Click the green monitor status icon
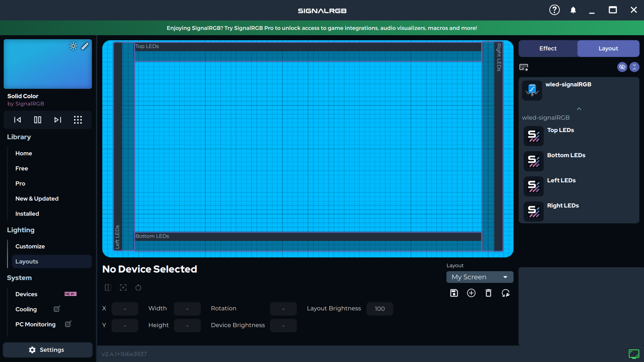644x362 pixels. click(634, 354)
